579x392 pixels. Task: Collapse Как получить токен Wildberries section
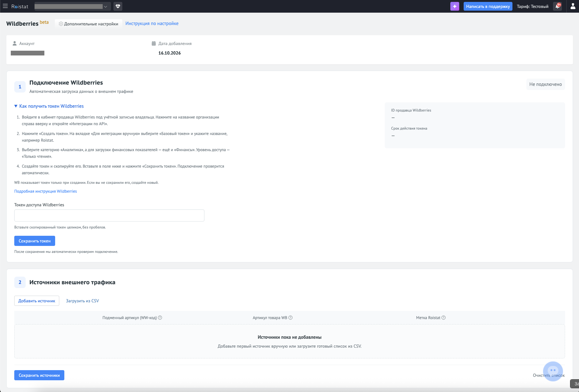click(49, 106)
